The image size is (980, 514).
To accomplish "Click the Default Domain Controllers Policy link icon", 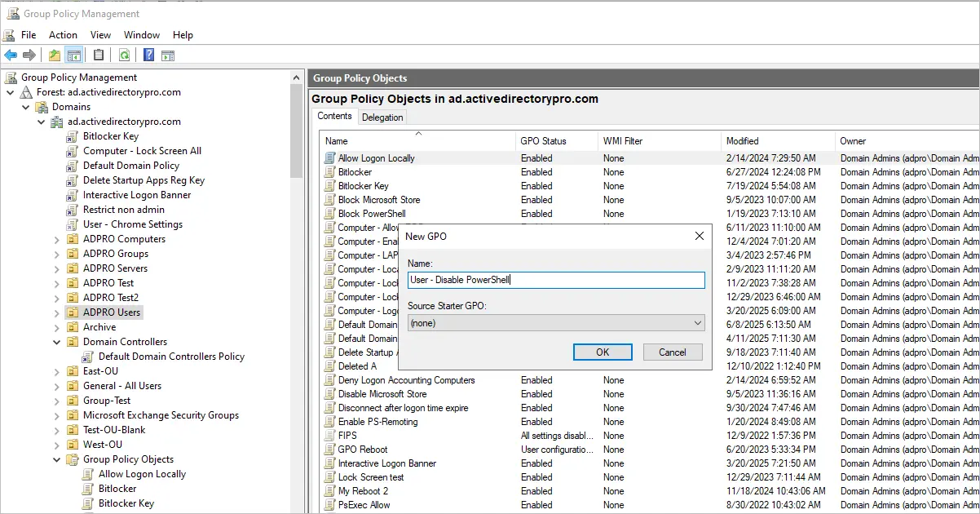I will pos(88,357).
